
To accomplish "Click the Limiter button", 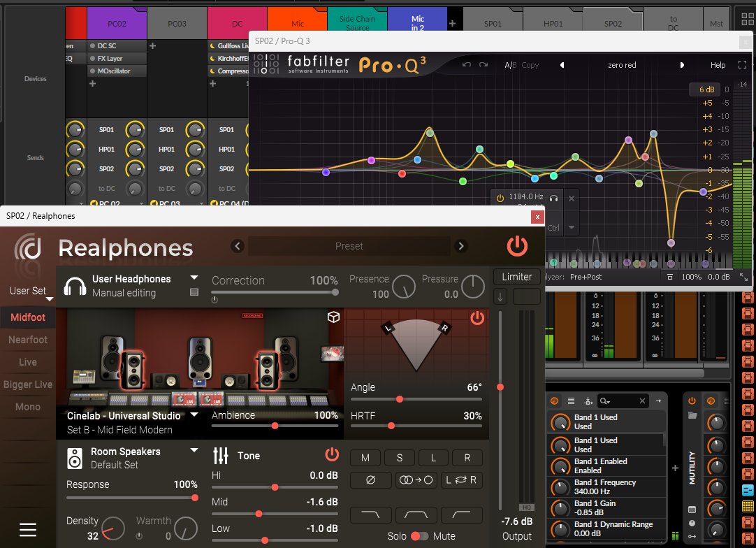I will 517,277.
